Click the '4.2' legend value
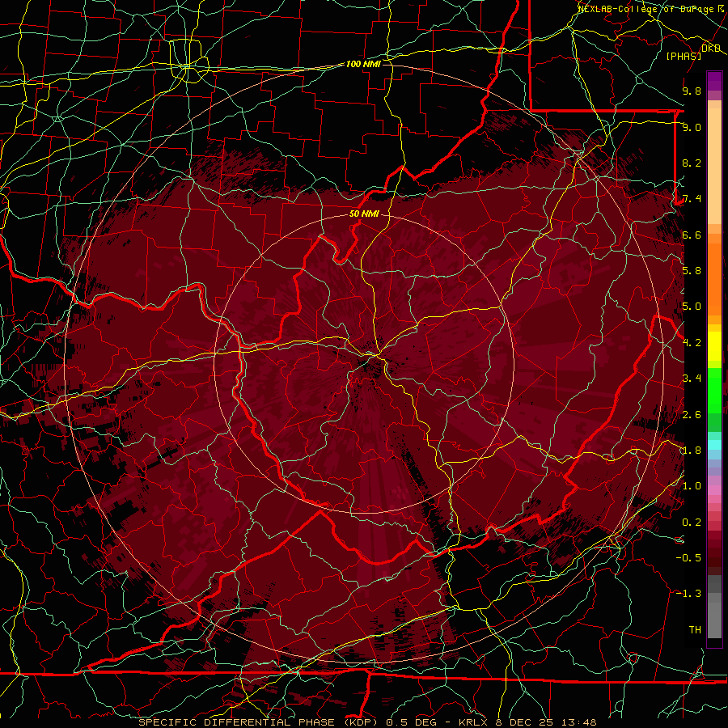The height and width of the screenshot is (728, 728). click(x=692, y=343)
